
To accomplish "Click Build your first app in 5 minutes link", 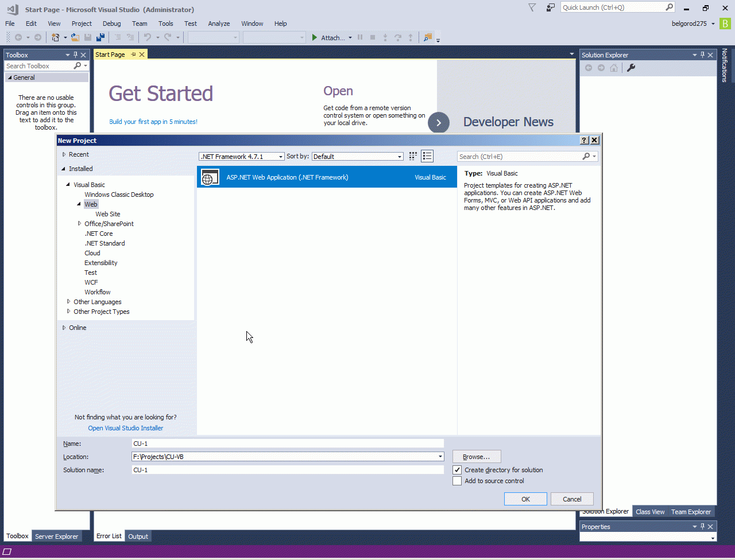I will coord(153,122).
